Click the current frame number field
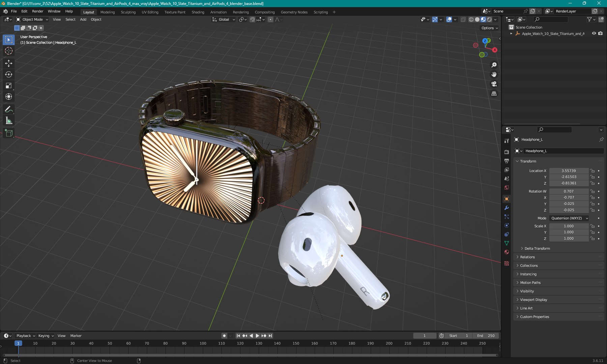The width and height of the screenshot is (607, 364). tap(425, 336)
